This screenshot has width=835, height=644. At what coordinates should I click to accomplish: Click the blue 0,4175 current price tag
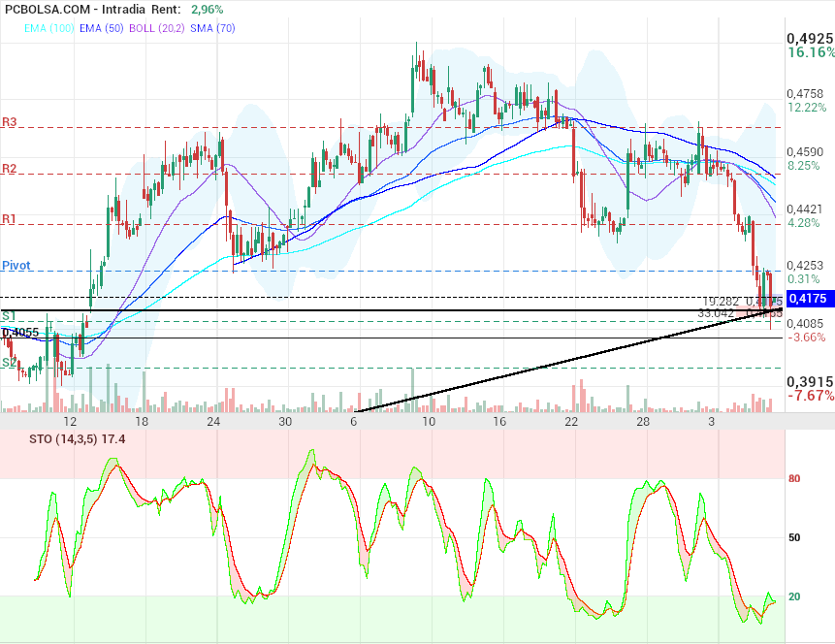(x=806, y=298)
